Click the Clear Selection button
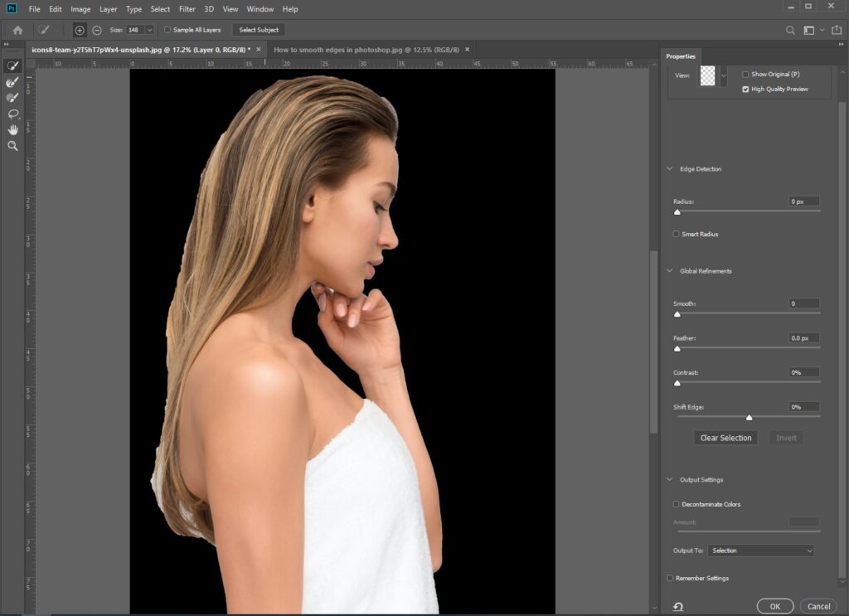 725,438
